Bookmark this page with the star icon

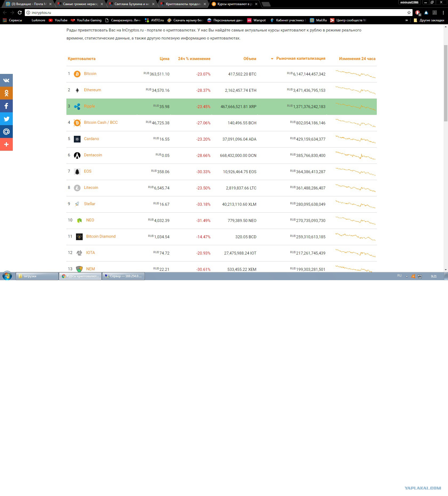[x=409, y=13]
